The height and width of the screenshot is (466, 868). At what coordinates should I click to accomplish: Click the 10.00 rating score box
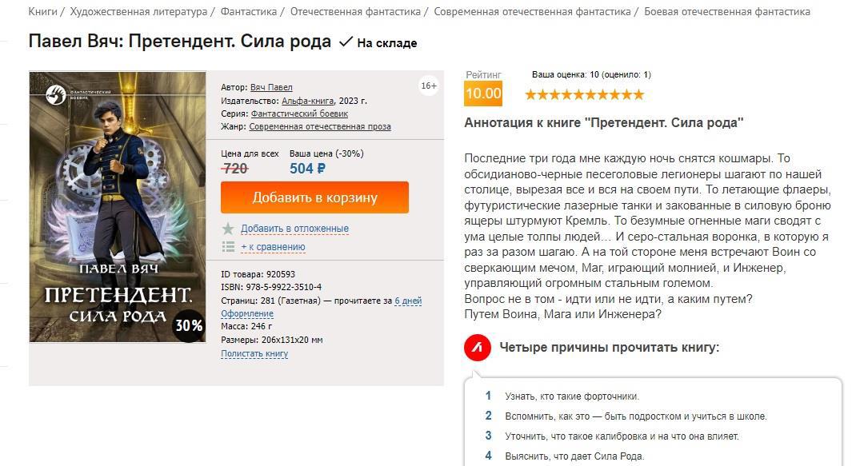(x=483, y=93)
